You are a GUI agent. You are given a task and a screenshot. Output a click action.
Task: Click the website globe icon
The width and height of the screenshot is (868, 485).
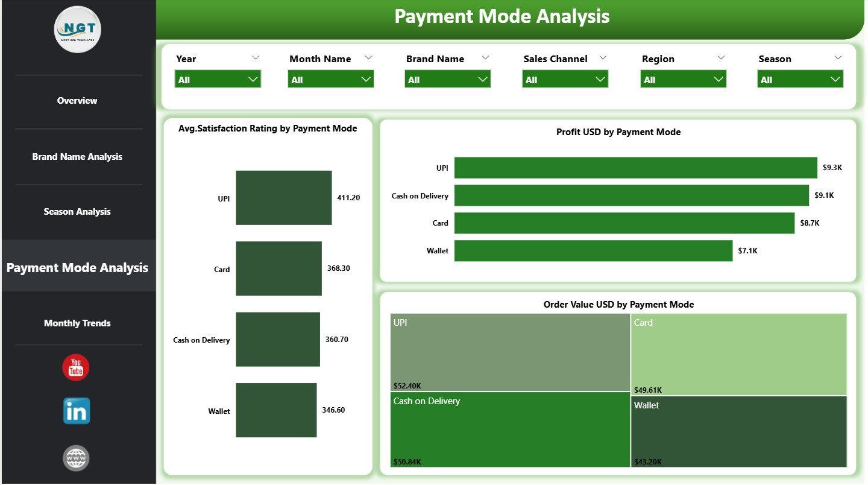point(77,457)
